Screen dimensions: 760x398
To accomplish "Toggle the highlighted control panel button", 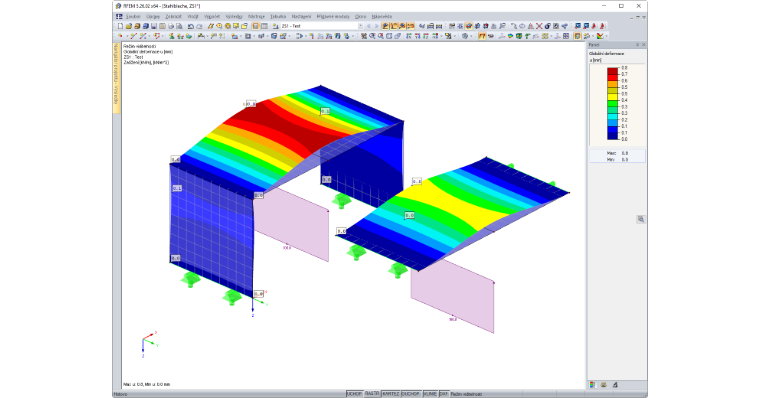I will (577, 36).
